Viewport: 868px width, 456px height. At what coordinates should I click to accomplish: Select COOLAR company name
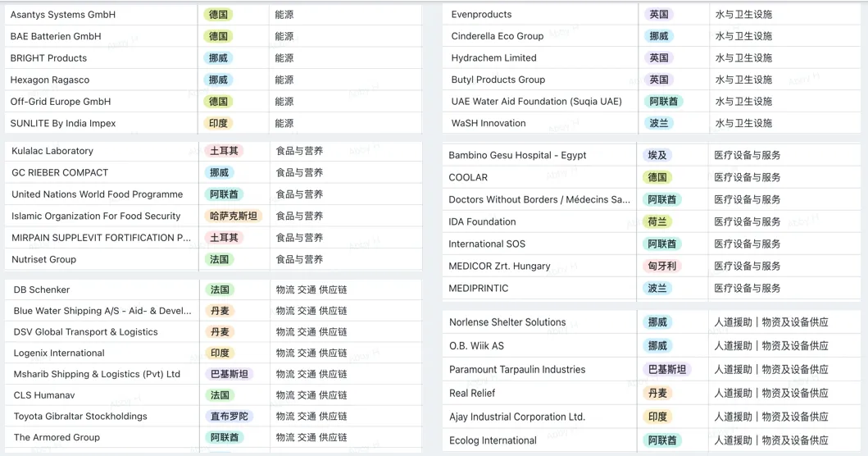[x=468, y=177]
